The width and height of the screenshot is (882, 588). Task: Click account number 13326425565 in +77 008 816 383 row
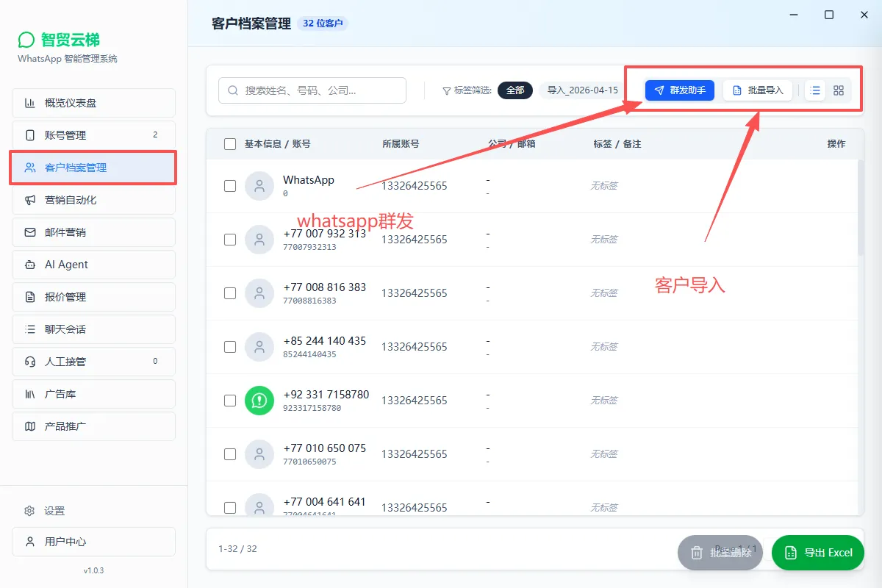pyautogui.click(x=414, y=293)
